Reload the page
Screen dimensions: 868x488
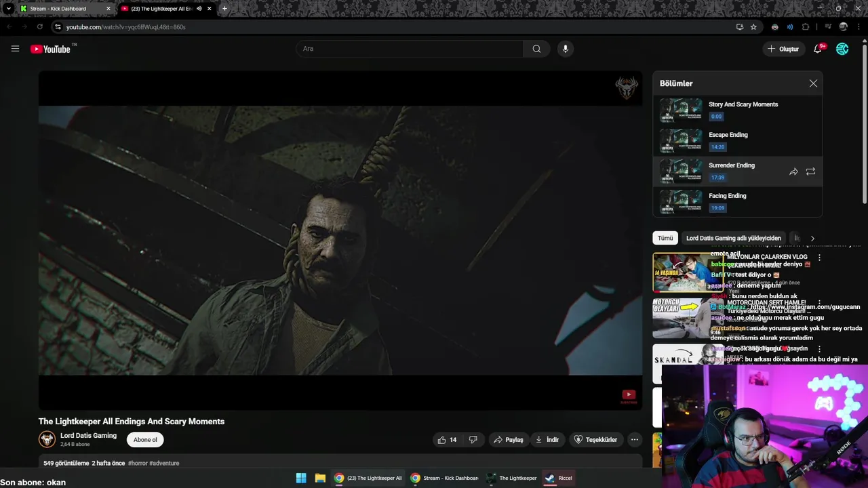coord(40,27)
